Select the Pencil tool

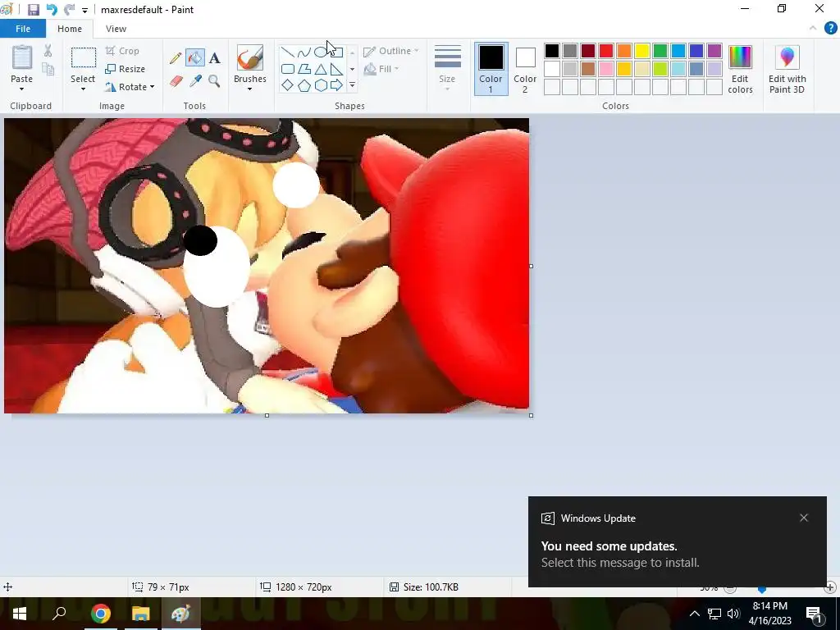[x=176, y=58]
